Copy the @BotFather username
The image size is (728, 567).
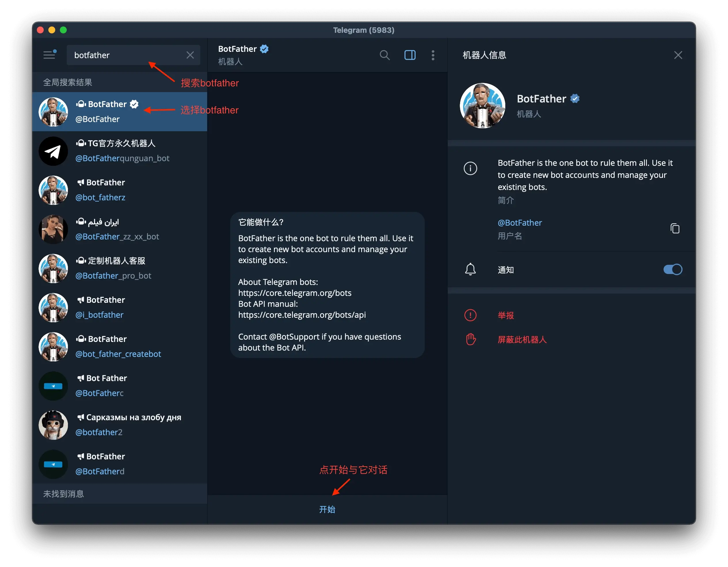(675, 228)
